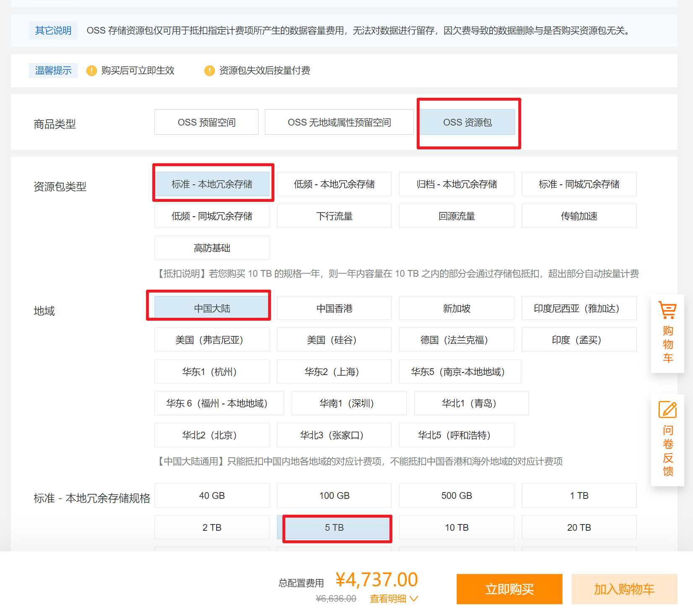Viewport: 693px width, 616px height.
Task: Pick region 美国（弗吉尼亚）
Action: pyautogui.click(x=212, y=340)
